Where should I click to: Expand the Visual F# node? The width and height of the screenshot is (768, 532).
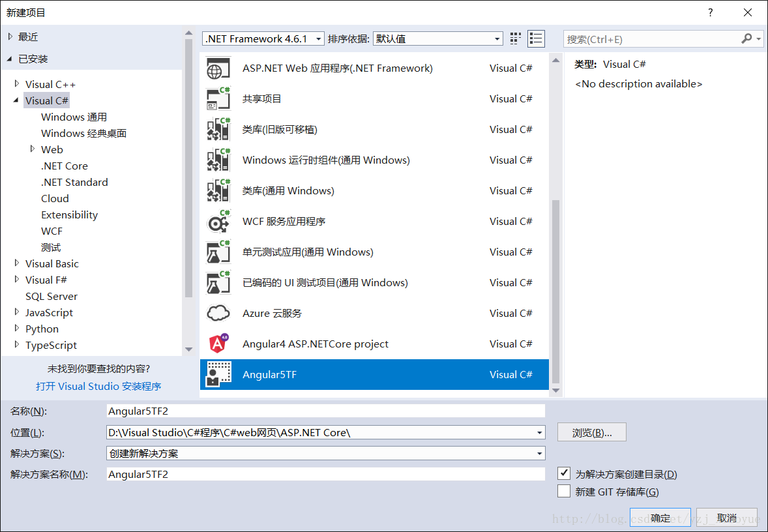[x=17, y=279]
